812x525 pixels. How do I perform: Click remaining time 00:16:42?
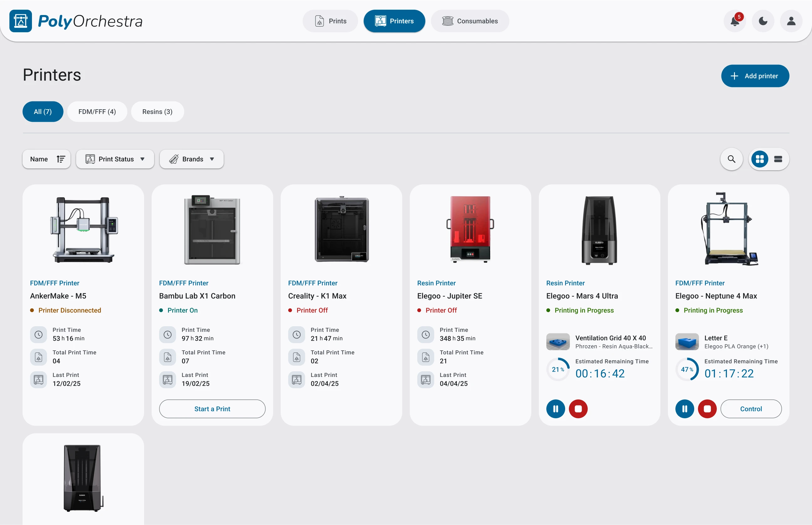point(600,374)
